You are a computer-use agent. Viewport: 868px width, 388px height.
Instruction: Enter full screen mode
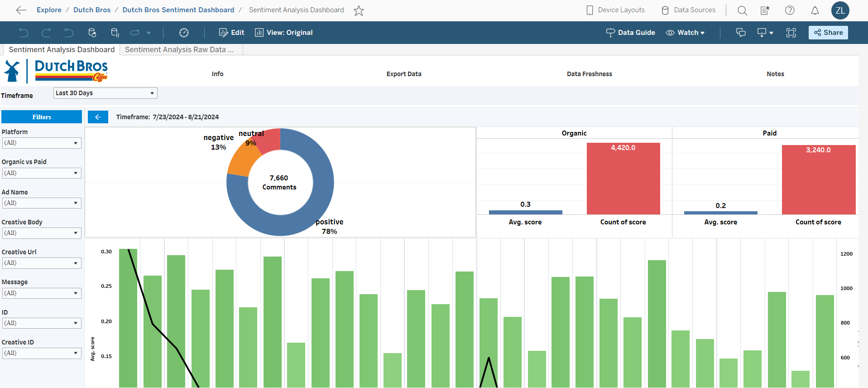point(791,33)
